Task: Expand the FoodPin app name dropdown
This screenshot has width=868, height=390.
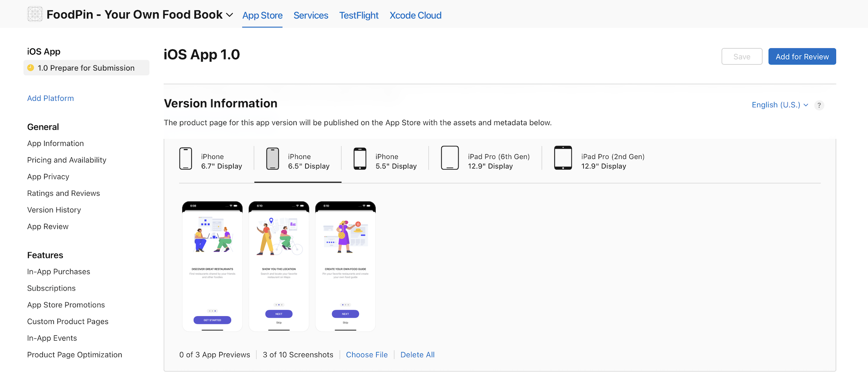Action: coord(229,15)
